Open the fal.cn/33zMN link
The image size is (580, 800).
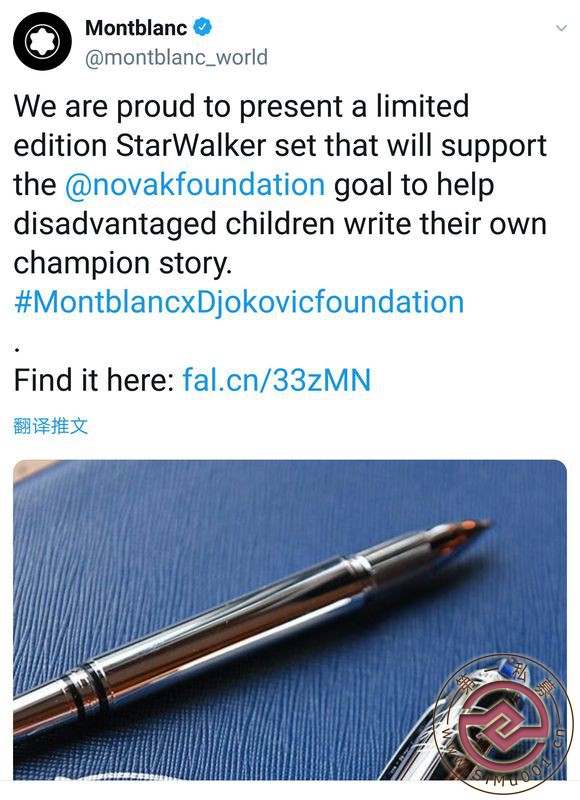tap(276, 380)
